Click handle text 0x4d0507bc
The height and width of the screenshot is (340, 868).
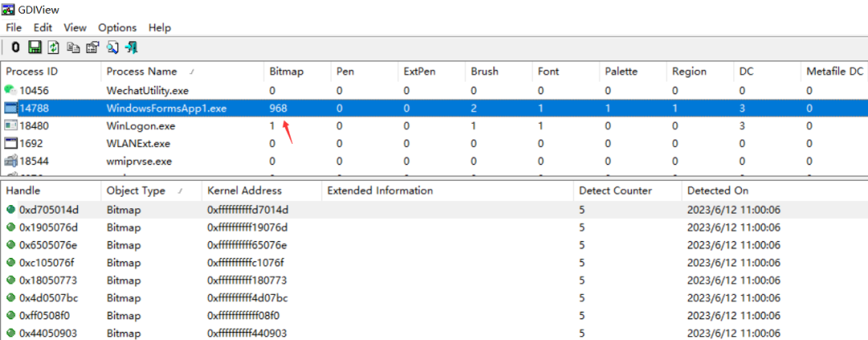[x=49, y=298]
